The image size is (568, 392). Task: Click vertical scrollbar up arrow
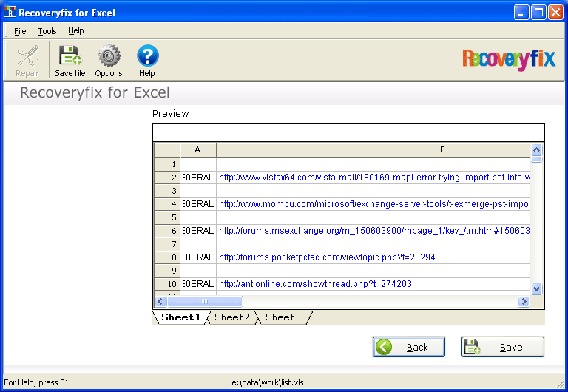coord(536,149)
